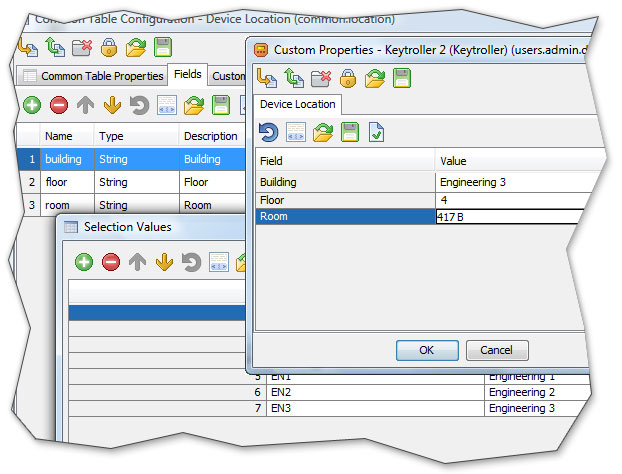Click the Type column header in the Fields table
The width and height of the screenshot is (622, 474).
pyautogui.click(x=137, y=136)
